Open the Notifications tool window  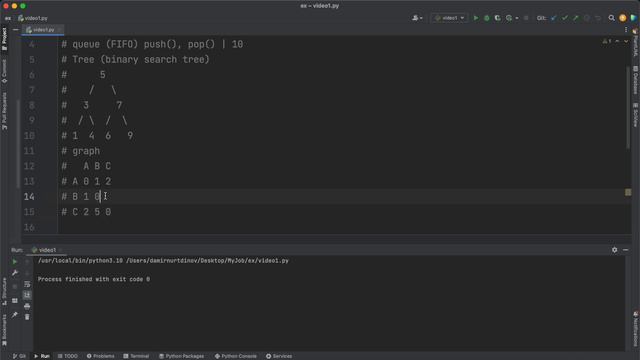coord(636,329)
